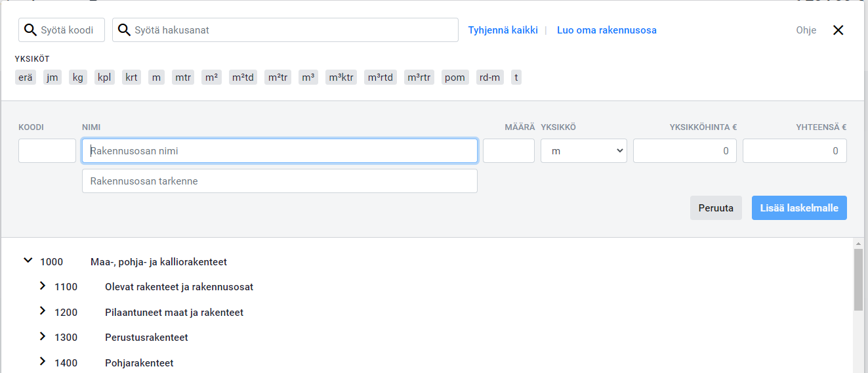
Task: Select the 1400 Pohjarakenteet tree item
Action: pyautogui.click(x=139, y=362)
